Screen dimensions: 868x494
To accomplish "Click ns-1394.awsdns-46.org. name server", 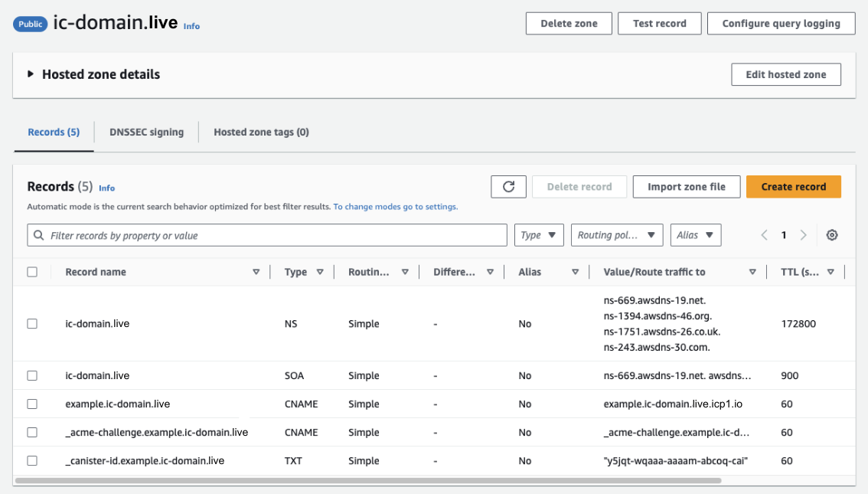I will pos(658,316).
